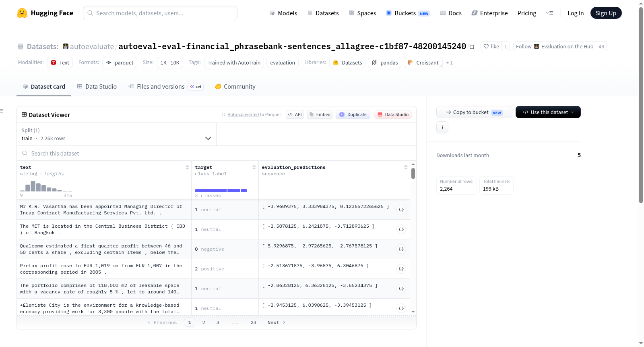The width and height of the screenshot is (644, 347).
Task: Click the dataset viewer table scrollbar
Action: point(413,174)
